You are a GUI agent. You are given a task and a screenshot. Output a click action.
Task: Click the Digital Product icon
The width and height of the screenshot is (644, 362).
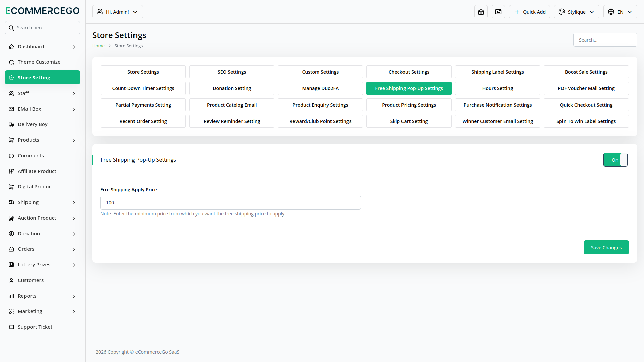click(x=11, y=187)
